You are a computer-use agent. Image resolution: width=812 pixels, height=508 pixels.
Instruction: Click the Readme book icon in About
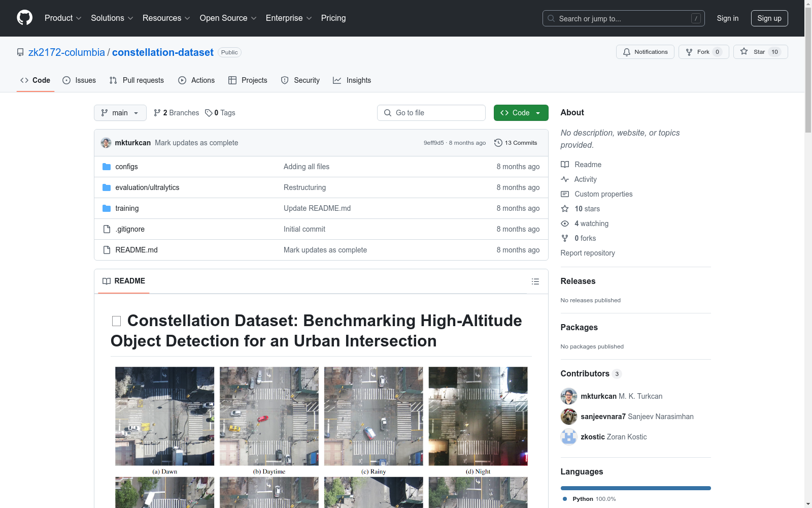(x=565, y=165)
